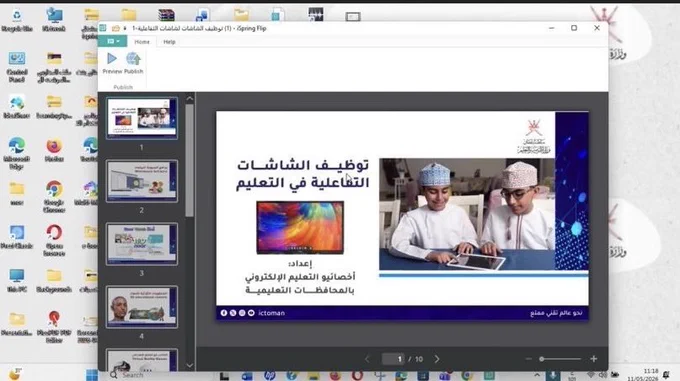
Task: Click the zoom slider handle
Action: (542, 359)
